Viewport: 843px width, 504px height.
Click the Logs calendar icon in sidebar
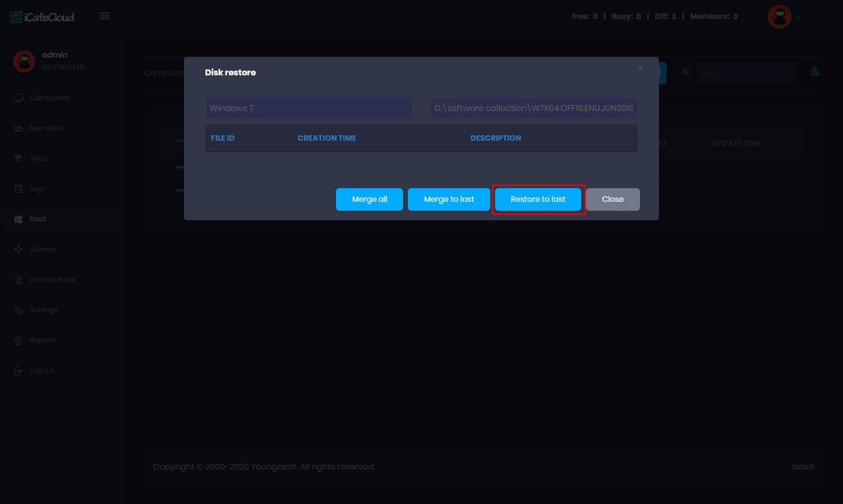pos(18,189)
